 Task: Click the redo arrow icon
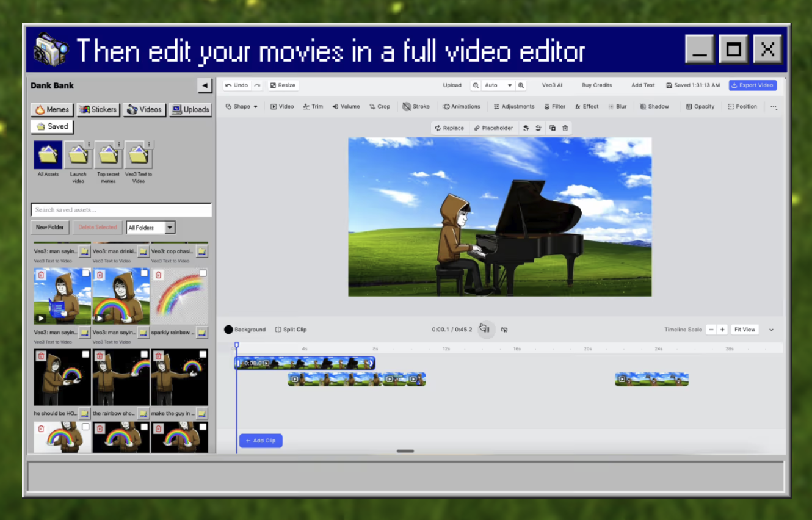258,85
